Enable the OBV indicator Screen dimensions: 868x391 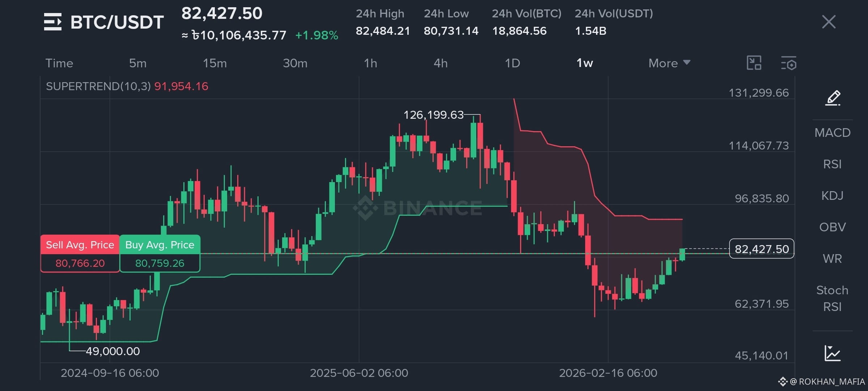pyautogui.click(x=833, y=227)
